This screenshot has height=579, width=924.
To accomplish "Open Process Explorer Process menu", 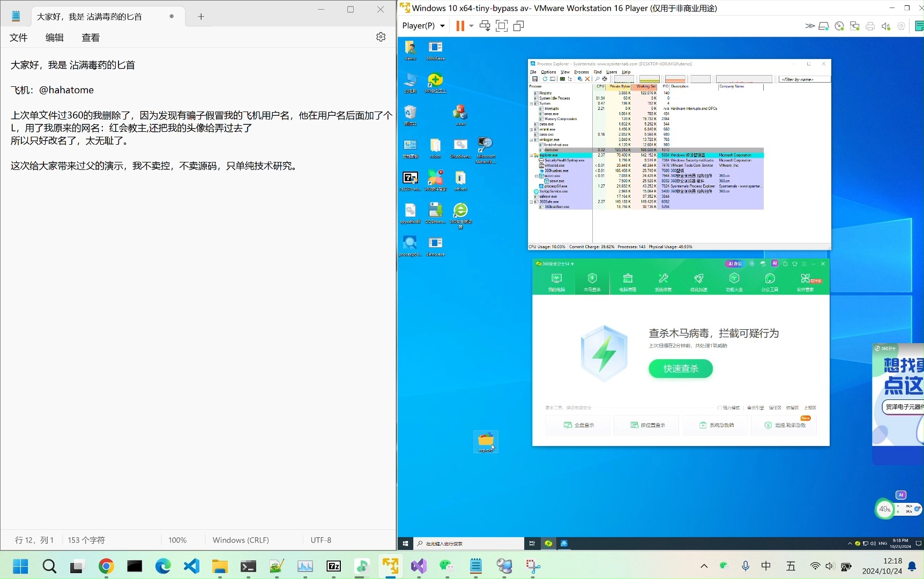I will pyautogui.click(x=582, y=72).
